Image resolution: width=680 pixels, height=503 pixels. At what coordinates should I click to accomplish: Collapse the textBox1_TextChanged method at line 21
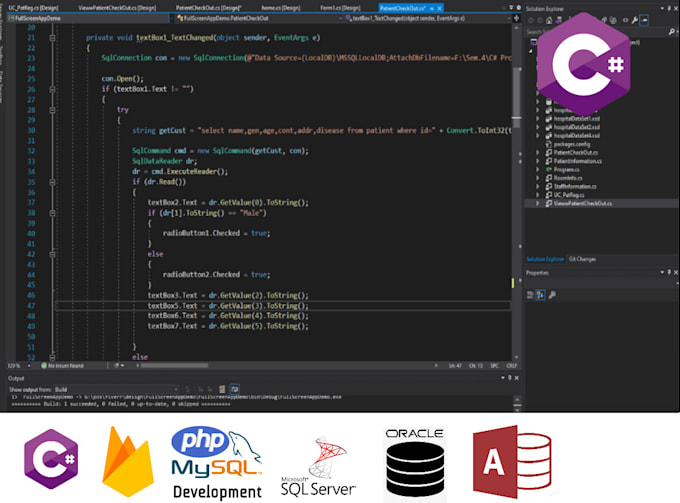[x=52, y=38]
